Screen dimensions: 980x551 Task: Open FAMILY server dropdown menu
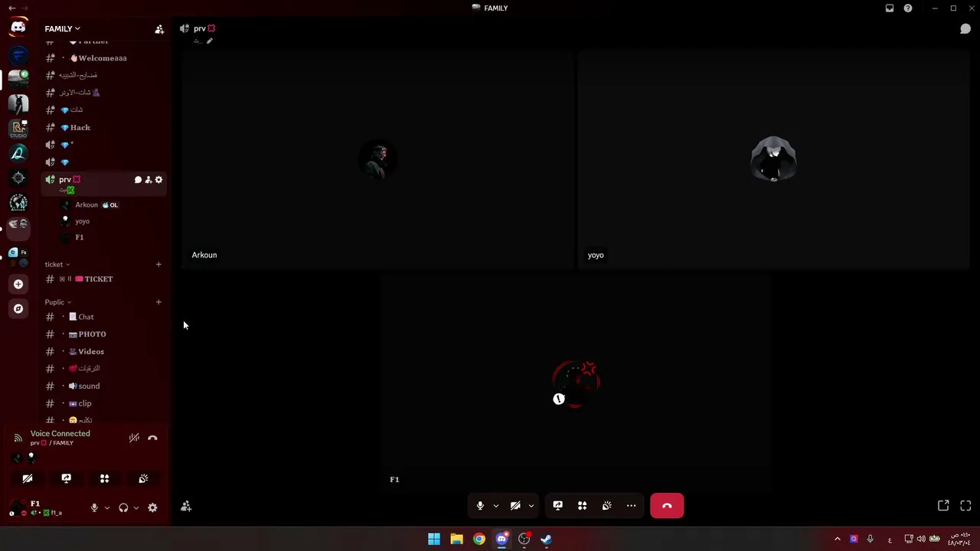pos(62,29)
